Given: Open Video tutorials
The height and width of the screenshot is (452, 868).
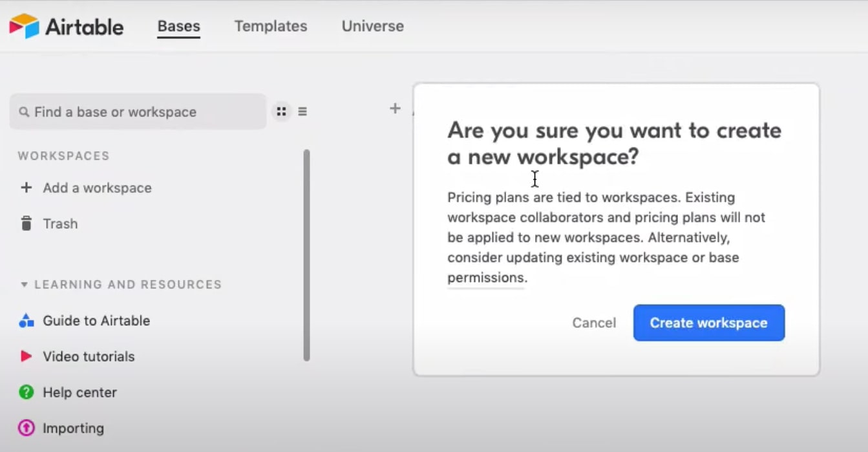Looking at the screenshot, I should tap(89, 356).
